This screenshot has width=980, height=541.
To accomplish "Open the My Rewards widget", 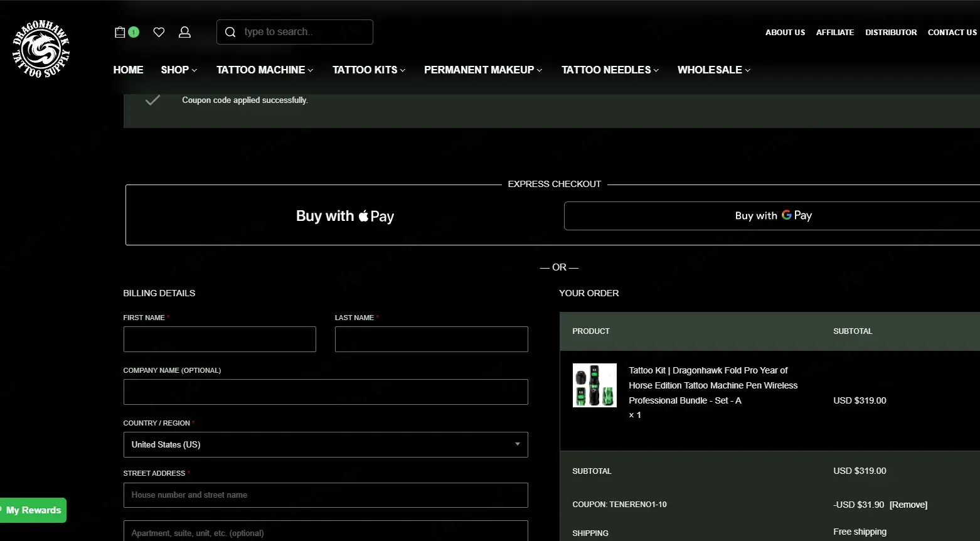I will point(33,510).
